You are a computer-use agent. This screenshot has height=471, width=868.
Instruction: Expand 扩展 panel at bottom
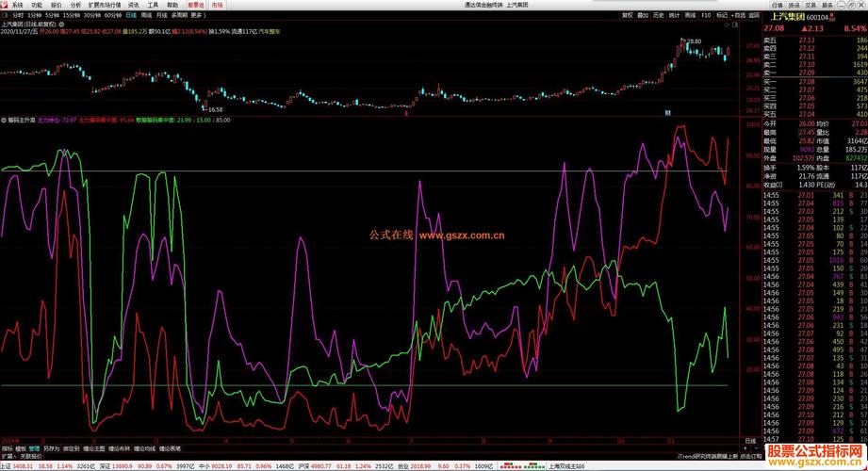coord(8,457)
